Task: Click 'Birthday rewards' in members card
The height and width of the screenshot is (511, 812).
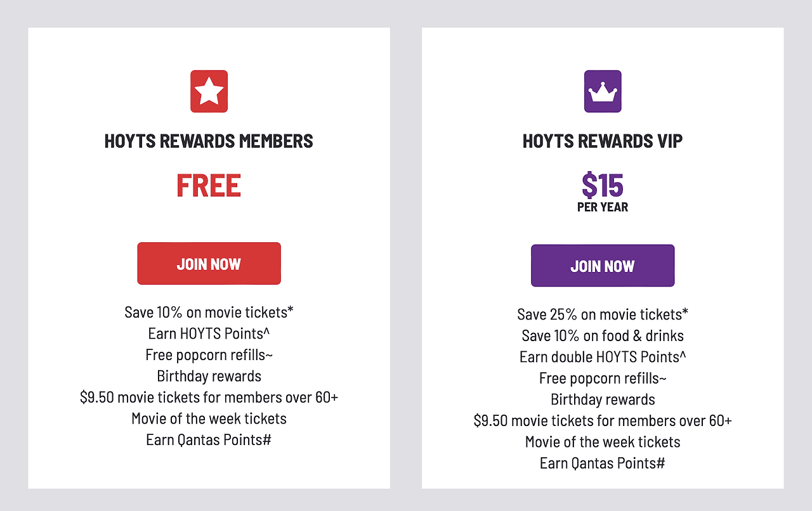Action: 209,376
